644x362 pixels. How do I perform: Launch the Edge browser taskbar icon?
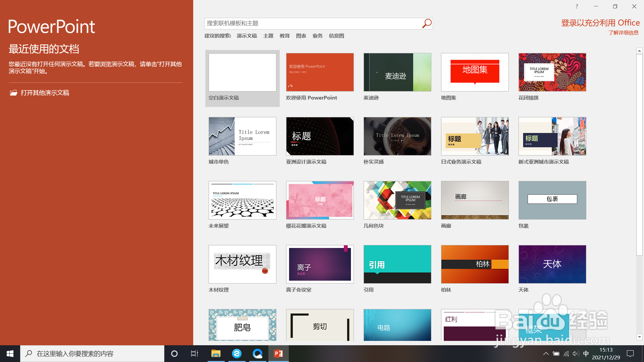click(x=237, y=354)
